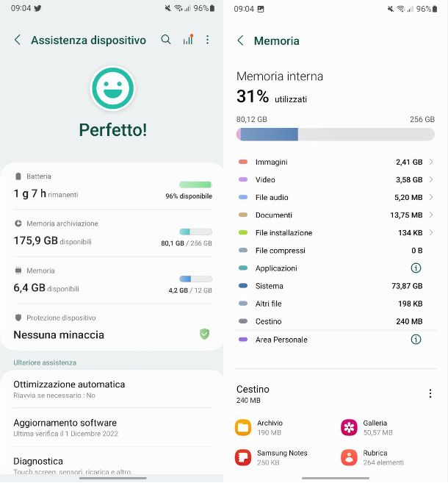
Task: Tap the Immagini red color dot
Action: tap(243, 162)
